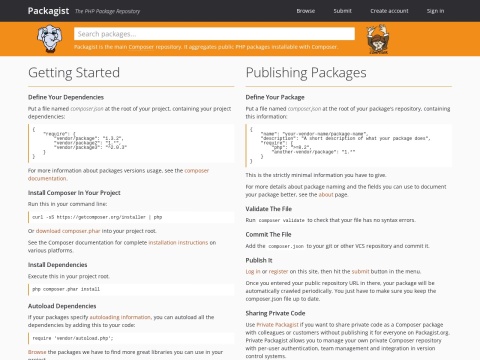Click Sign in in the header
Screen dimensions: 480x360
coord(435,11)
